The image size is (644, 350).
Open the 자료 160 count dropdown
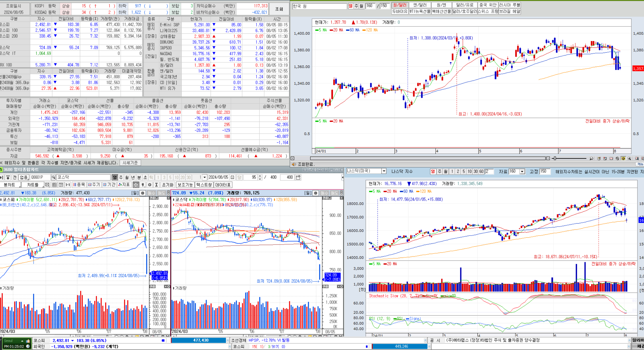point(522,171)
